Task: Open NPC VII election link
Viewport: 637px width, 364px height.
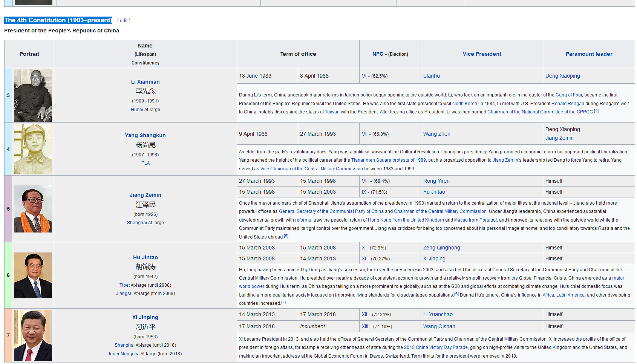Action: 364,134
